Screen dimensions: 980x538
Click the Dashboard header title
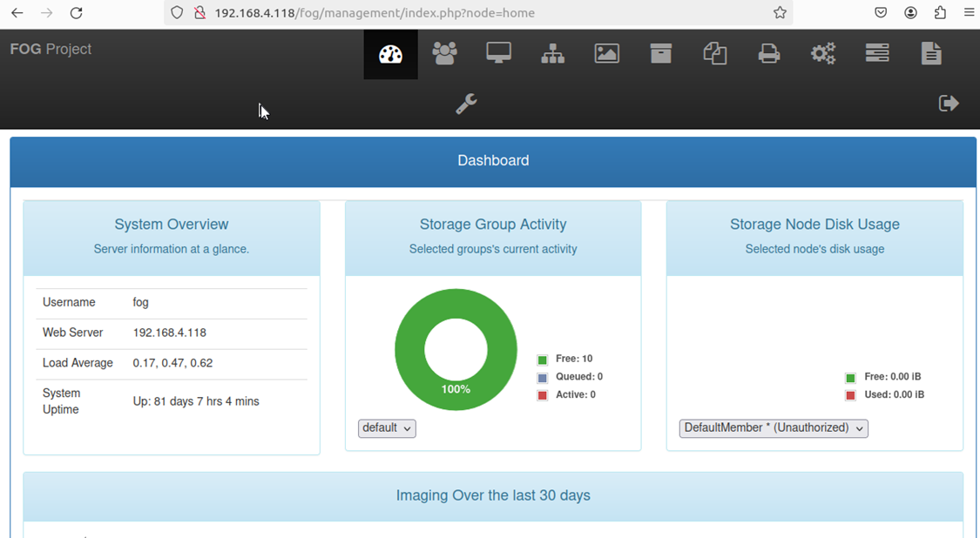493,160
